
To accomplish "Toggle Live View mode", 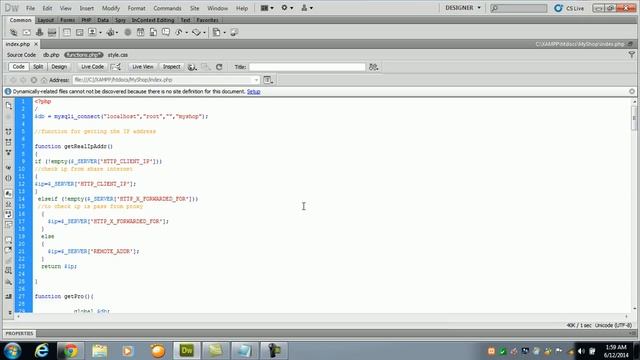I will click(x=143, y=67).
